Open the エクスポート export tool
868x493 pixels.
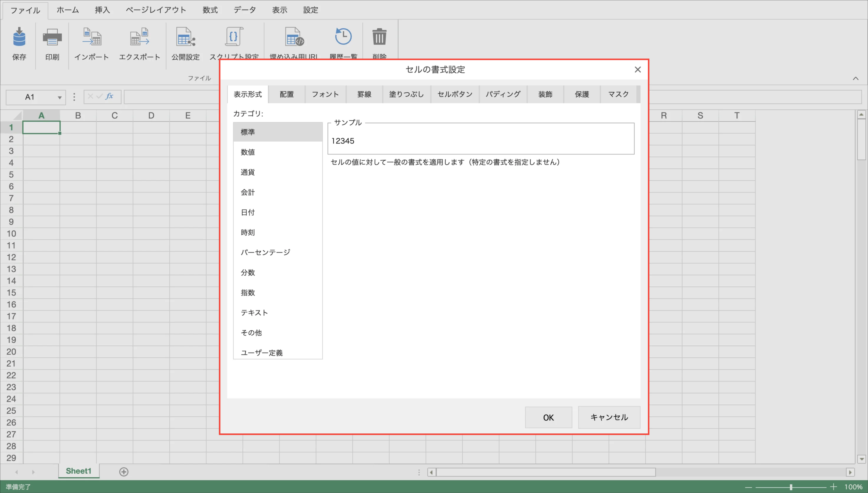coord(139,37)
